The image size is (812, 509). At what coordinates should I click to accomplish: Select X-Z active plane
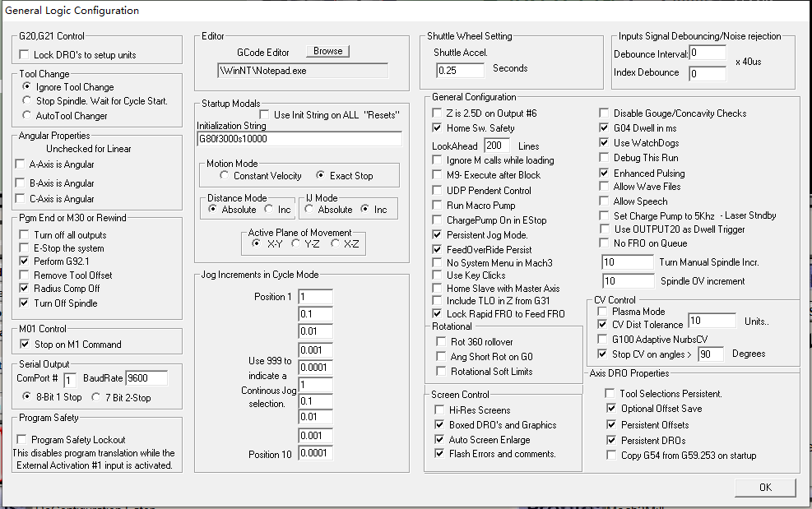335,243
